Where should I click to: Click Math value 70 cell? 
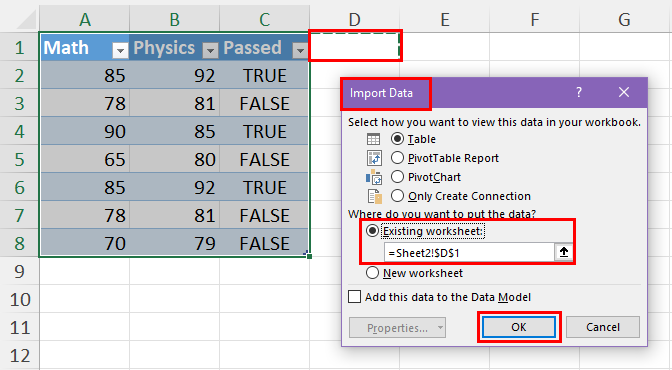tap(84, 243)
